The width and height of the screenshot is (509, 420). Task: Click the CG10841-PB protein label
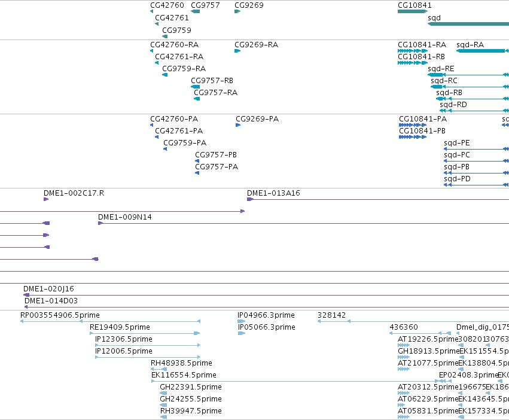click(422, 131)
